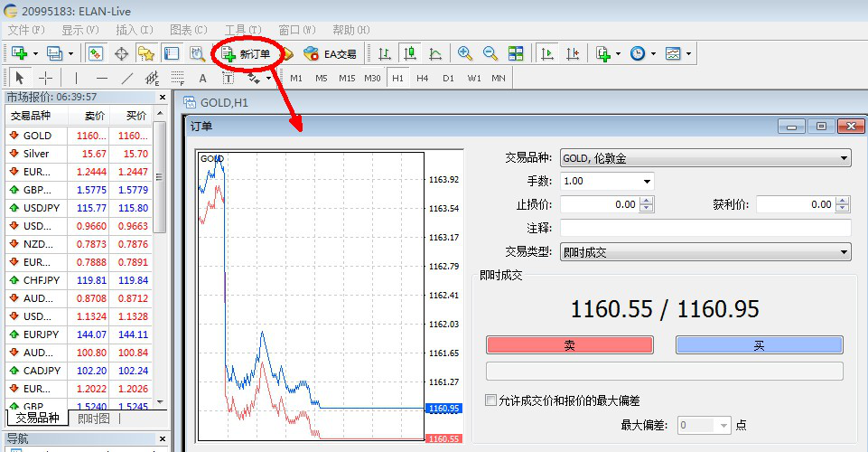This screenshot has width=868, height=452.
Task: Draw a trendline
Action: click(127, 78)
